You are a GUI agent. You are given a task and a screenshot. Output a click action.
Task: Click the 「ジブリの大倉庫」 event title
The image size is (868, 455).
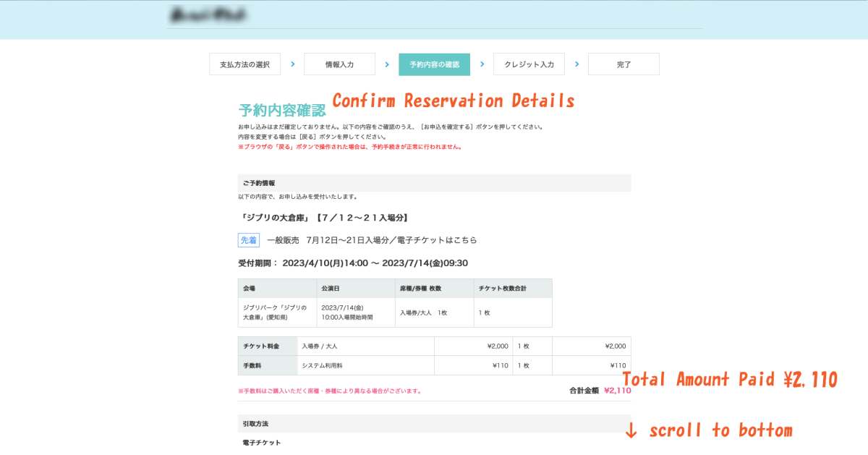pos(325,218)
